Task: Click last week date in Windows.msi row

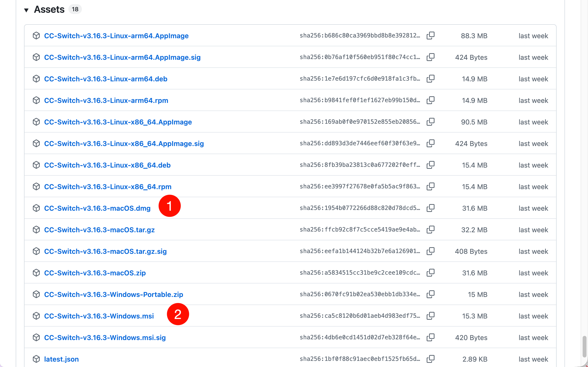Action: coord(533,316)
